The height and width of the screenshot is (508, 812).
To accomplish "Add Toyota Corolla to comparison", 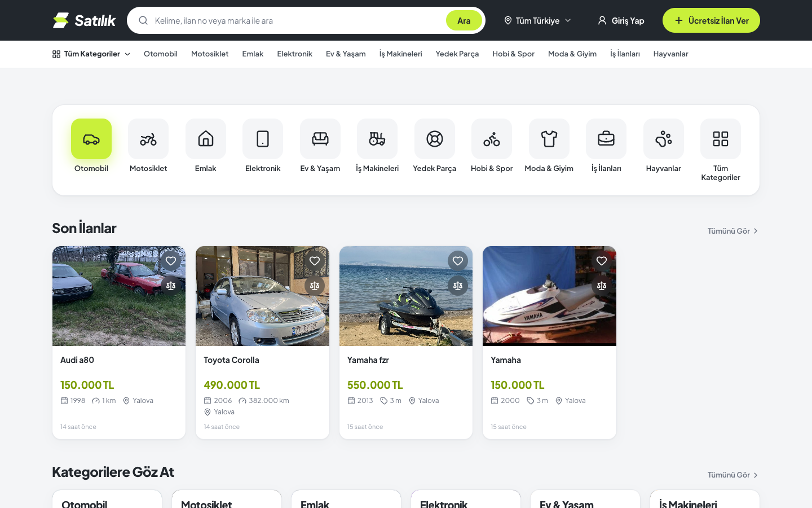I will [315, 286].
